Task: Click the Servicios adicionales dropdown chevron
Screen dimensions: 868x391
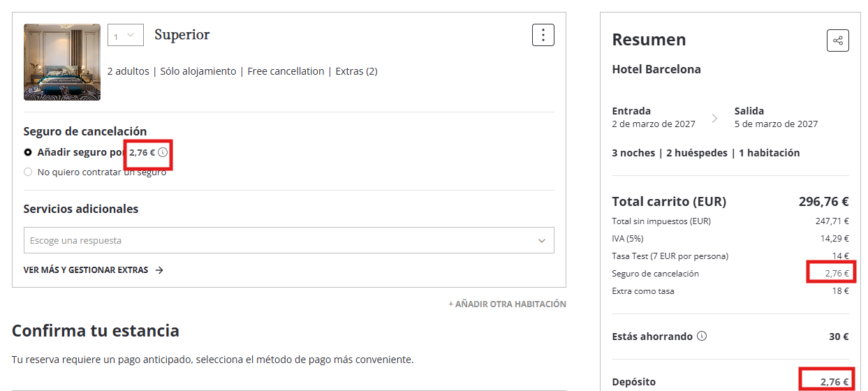Action: coord(542,241)
